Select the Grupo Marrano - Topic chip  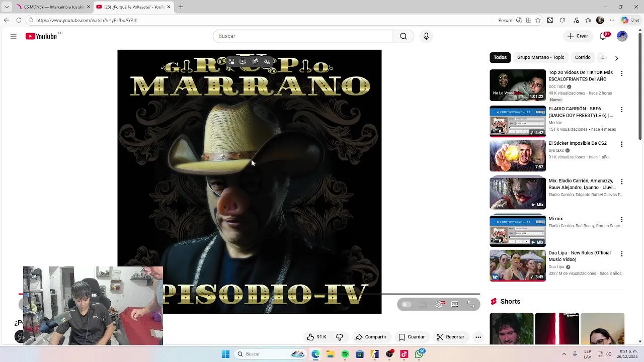click(x=541, y=57)
